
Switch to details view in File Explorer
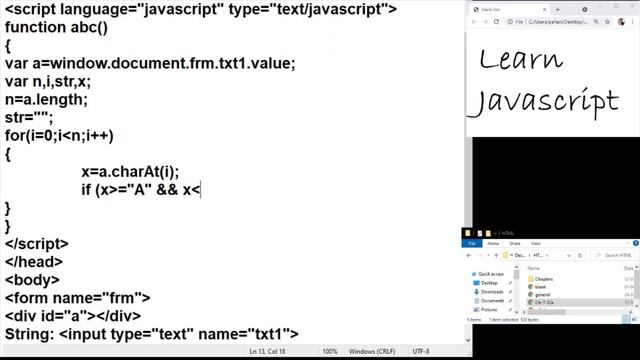(x=626, y=320)
